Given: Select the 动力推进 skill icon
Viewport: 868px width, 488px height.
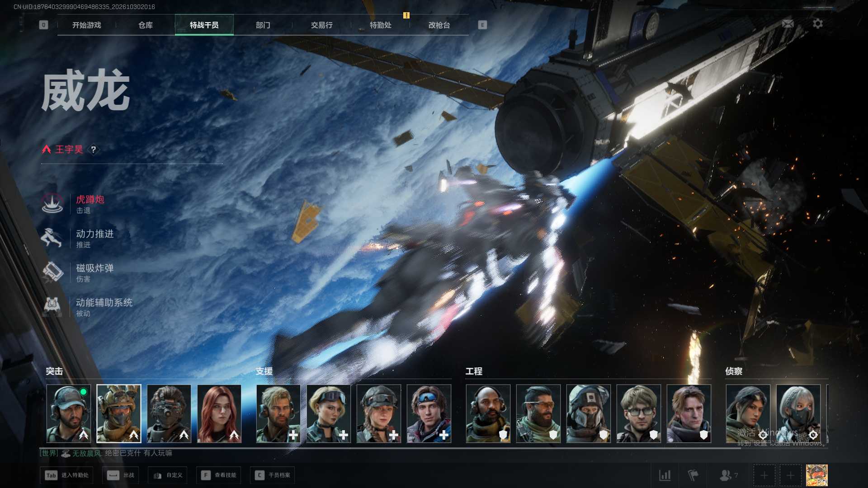Looking at the screenshot, I should click(52, 238).
